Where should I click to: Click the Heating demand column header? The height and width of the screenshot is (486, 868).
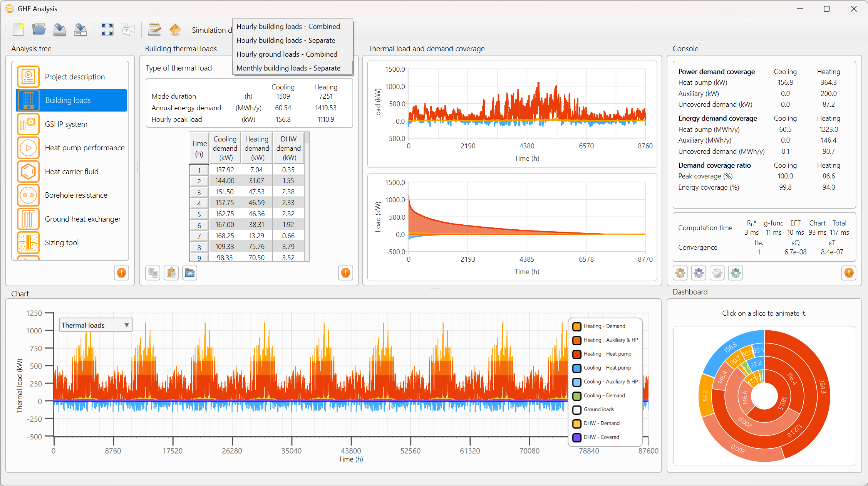[x=257, y=148]
